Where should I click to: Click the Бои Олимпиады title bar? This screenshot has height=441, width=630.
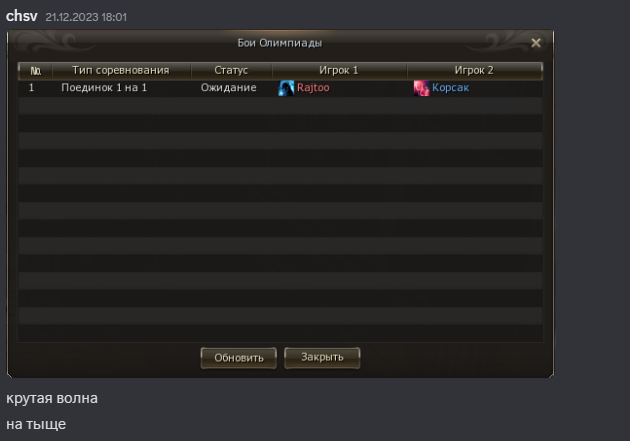pos(280,43)
